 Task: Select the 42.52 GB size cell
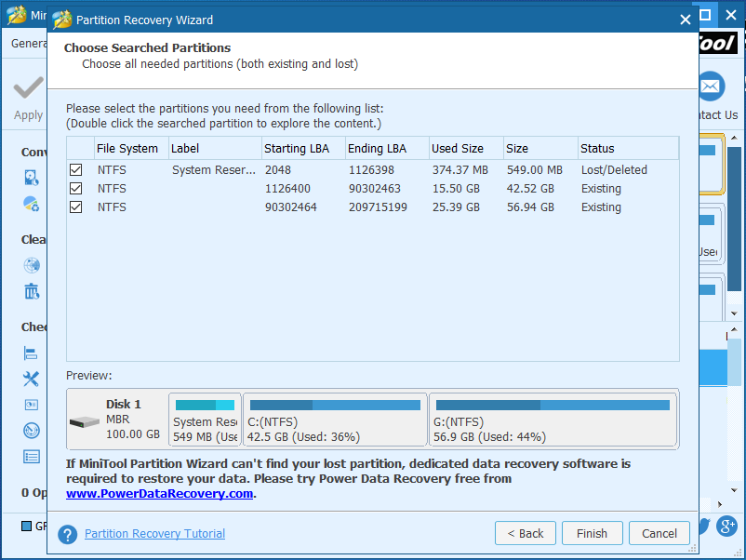pyautogui.click(x=530, y=189)
